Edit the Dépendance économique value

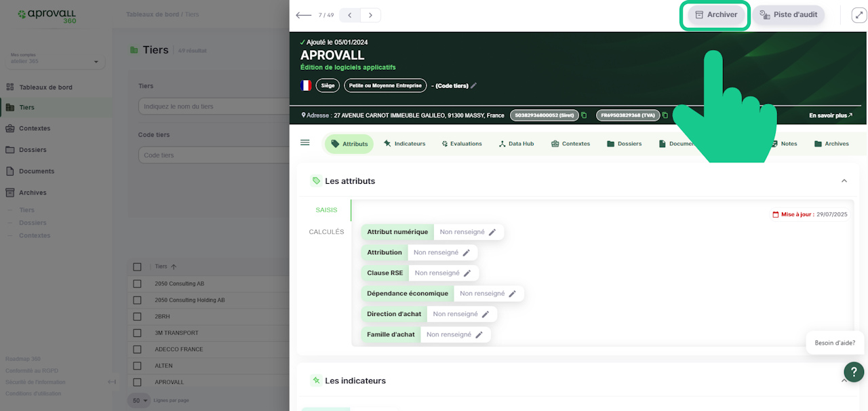[513, 294]
